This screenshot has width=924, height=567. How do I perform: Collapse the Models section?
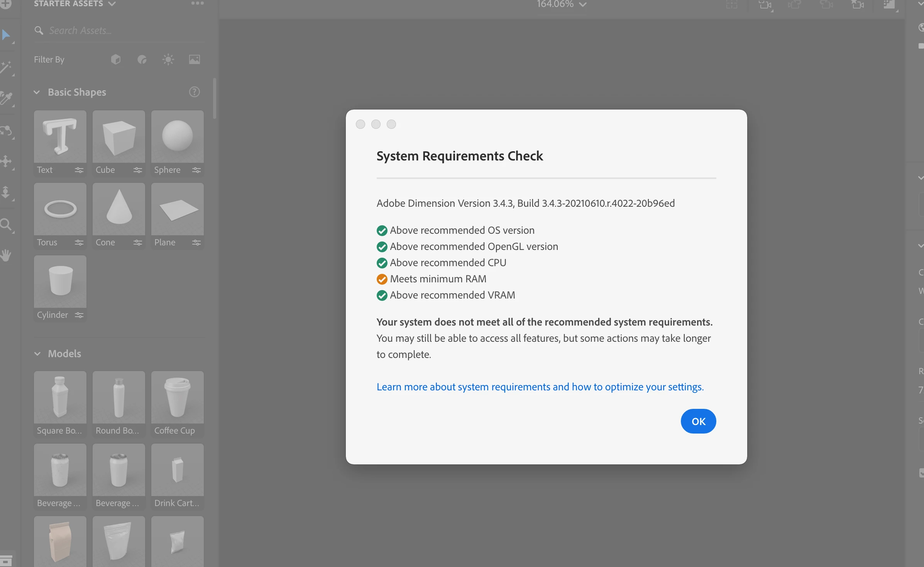point(37,354)
